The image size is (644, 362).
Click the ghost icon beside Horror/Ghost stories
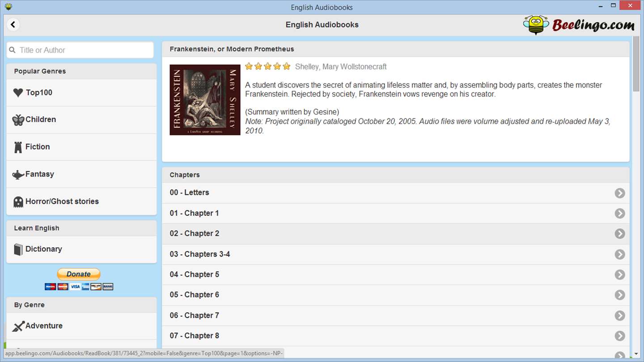coord(18,202)
